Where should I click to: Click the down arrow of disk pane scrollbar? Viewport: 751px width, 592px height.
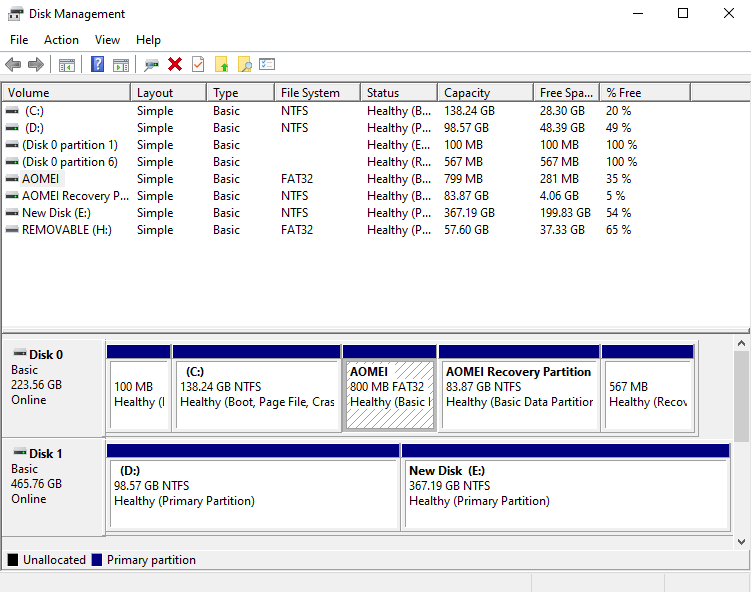coord(741,541)
